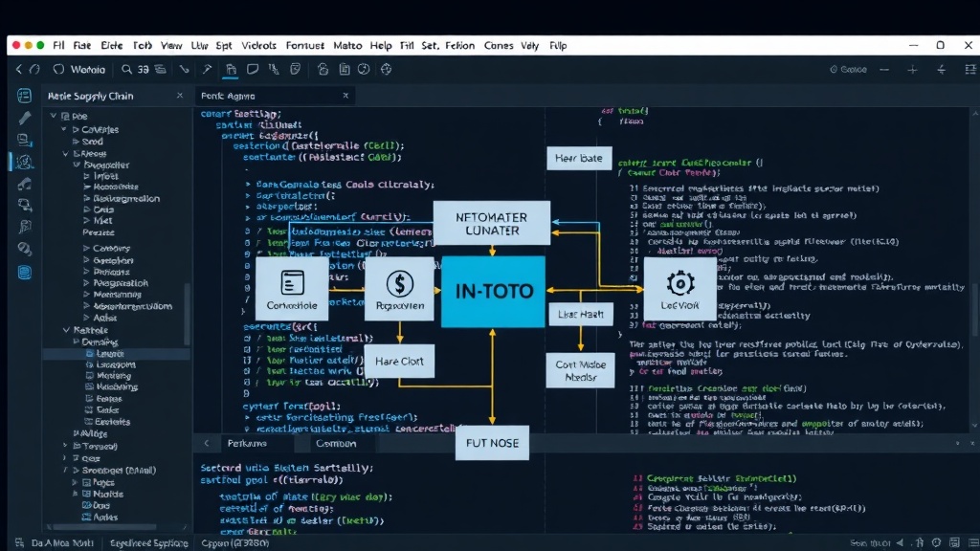Open the Vidrots menu
Image resolution: width=980 pixels, height=551 pixels.
coord(258,46)
